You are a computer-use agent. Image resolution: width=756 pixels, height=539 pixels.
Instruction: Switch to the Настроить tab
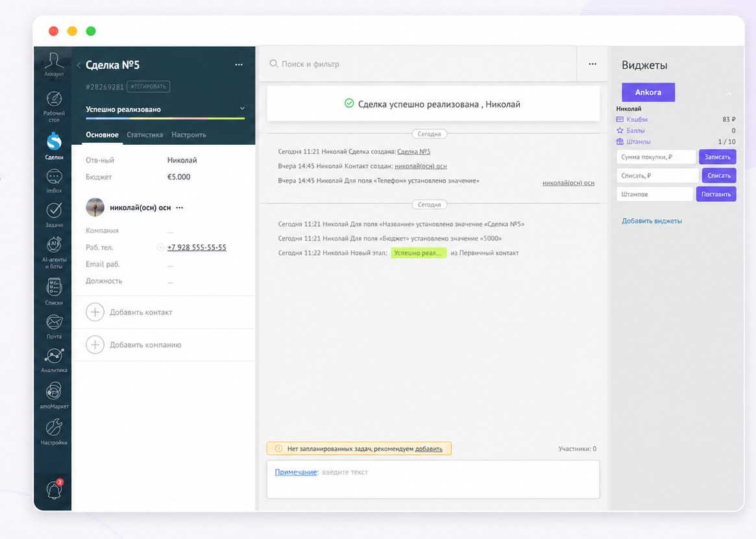[x=189, y=134]
